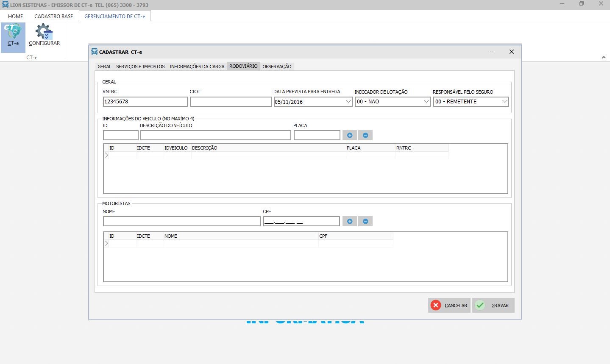The height and width of the screenshot is (364, 610).
Task: Click the CIOT input field
Action: [231, 102]
